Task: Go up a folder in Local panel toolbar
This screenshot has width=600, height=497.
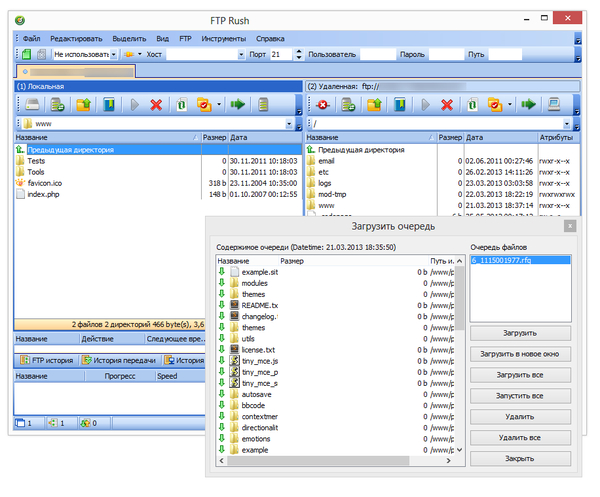Action: [x=83, y=104]
